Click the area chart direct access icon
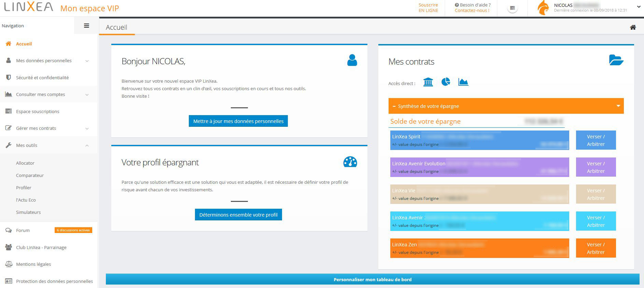 [x=463, y=82]
